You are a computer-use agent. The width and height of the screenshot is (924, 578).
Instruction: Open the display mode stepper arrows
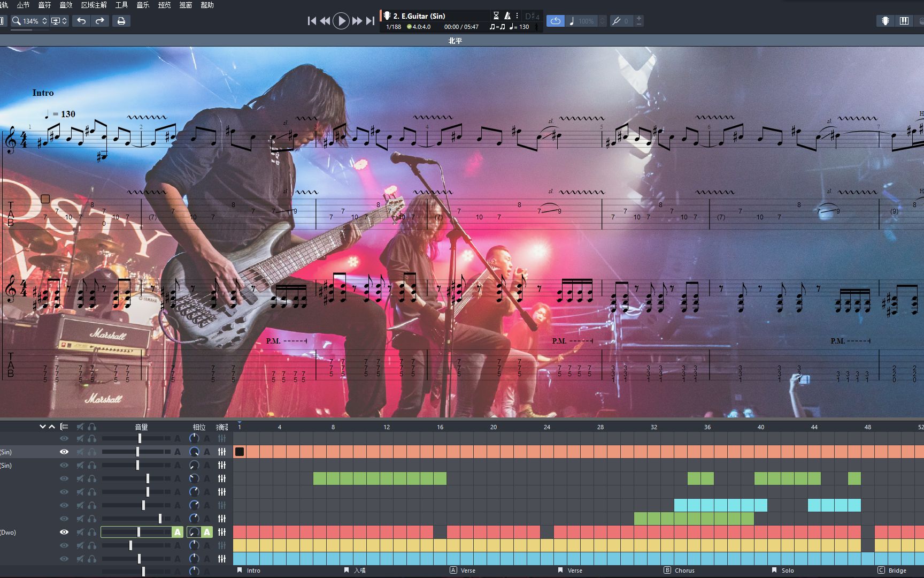click(x=64, y=21)
